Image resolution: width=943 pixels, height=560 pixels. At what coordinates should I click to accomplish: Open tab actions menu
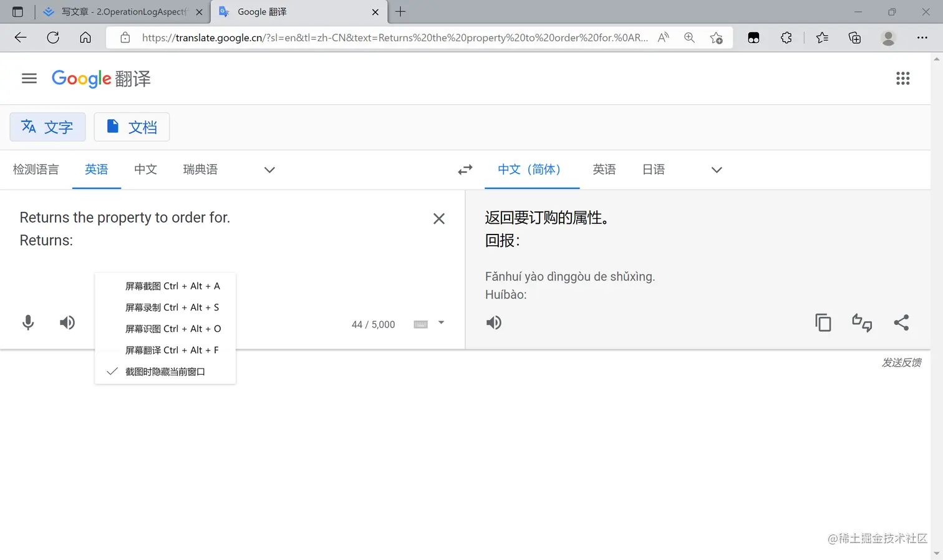click(17, 12)
